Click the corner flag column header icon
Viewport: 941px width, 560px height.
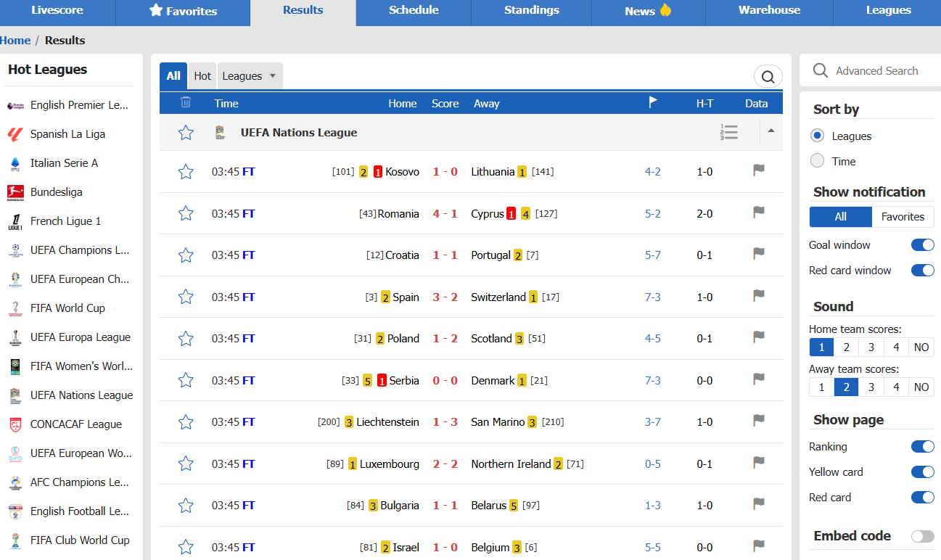click(653, 102)
